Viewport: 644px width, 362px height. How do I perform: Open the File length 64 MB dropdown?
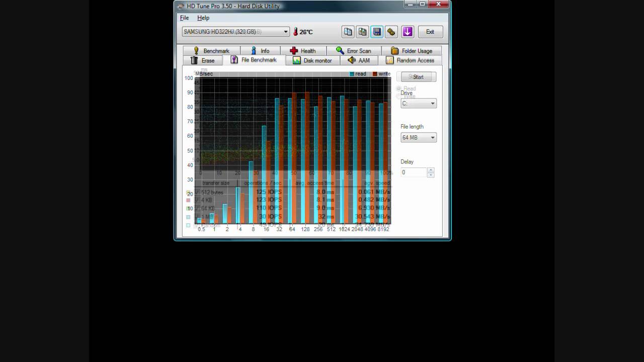tap(419, 138)
